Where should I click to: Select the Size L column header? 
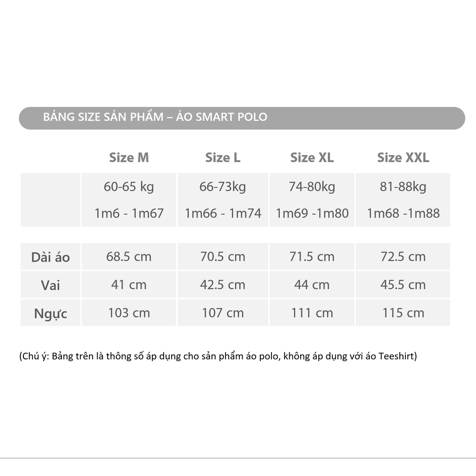pos(223,158)
